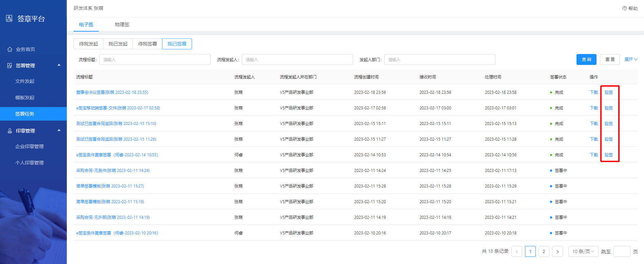Click the 业务首页 home icon
Image resolution: width=644 pixels, height=264 pixels.
tap(10, 49)
